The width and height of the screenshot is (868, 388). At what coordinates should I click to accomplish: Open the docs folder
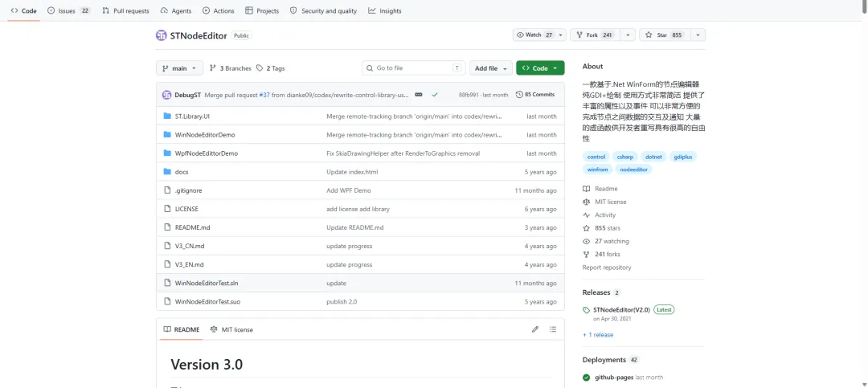click(x=182, y=172)
